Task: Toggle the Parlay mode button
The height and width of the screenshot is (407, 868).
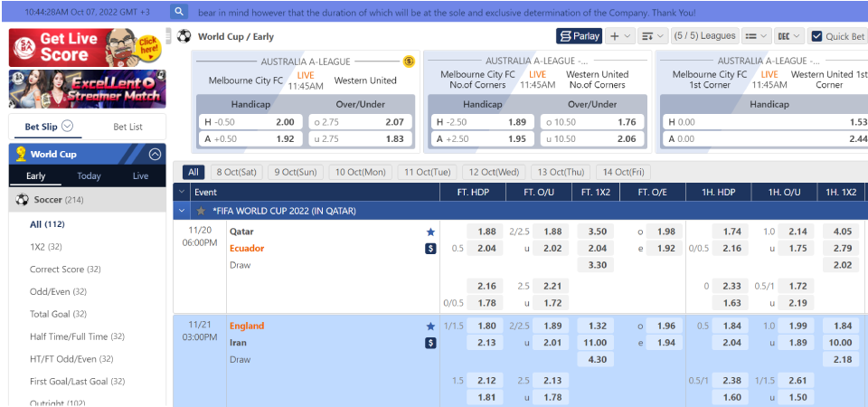Action: pyautogui.click(x=579, y=36)
